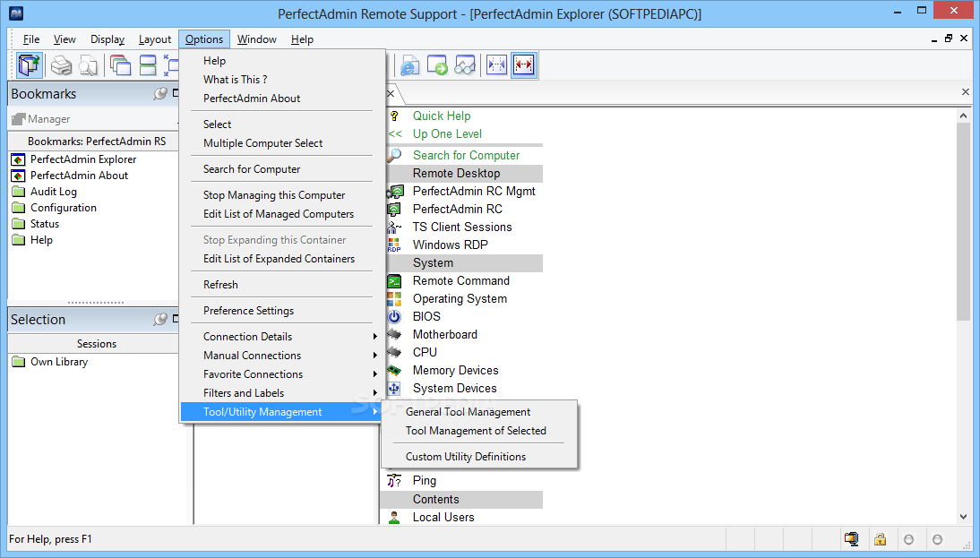Screen dimensions: 980x558
Task: Expand the Filters and Labels submenu
Action: click(281, 392)
